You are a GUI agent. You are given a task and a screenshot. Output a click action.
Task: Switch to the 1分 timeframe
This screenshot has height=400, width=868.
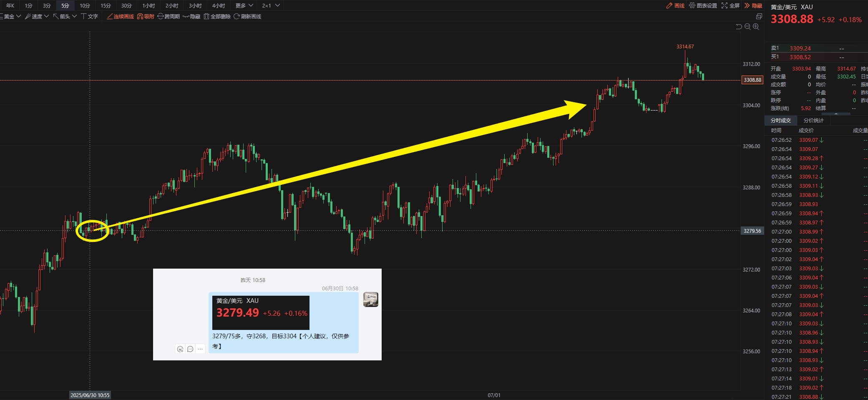click(x=28, y=5)
